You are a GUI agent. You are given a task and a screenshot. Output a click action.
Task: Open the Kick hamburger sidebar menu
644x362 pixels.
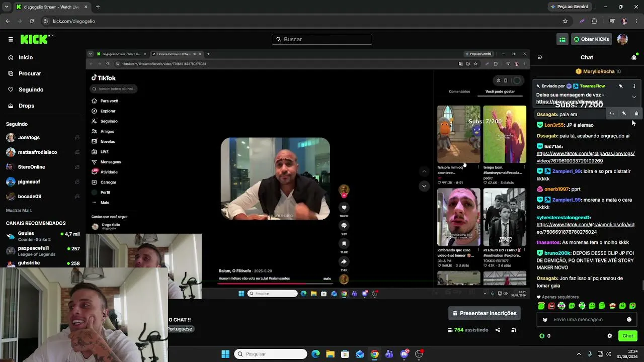[11, 39]
